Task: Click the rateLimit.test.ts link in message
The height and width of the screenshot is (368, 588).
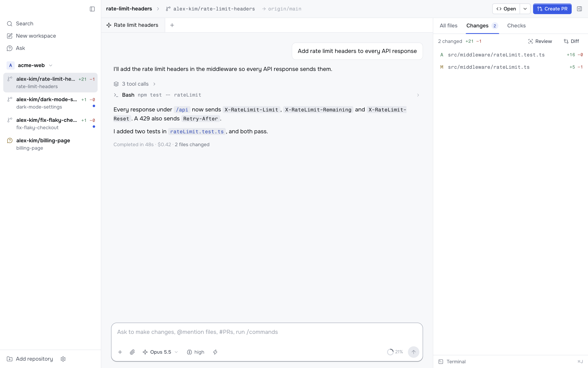Action: click(x=197, y=131)
